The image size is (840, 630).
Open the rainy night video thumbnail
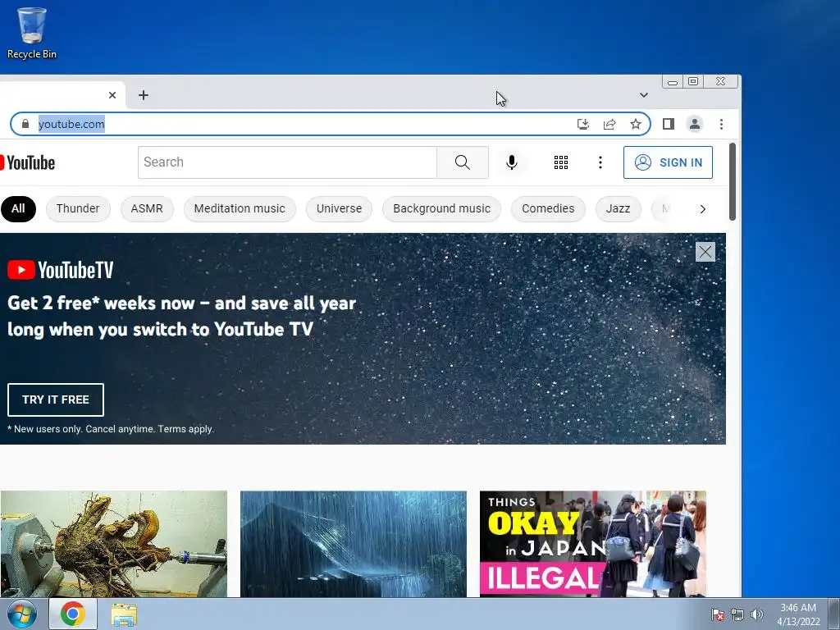354,544
